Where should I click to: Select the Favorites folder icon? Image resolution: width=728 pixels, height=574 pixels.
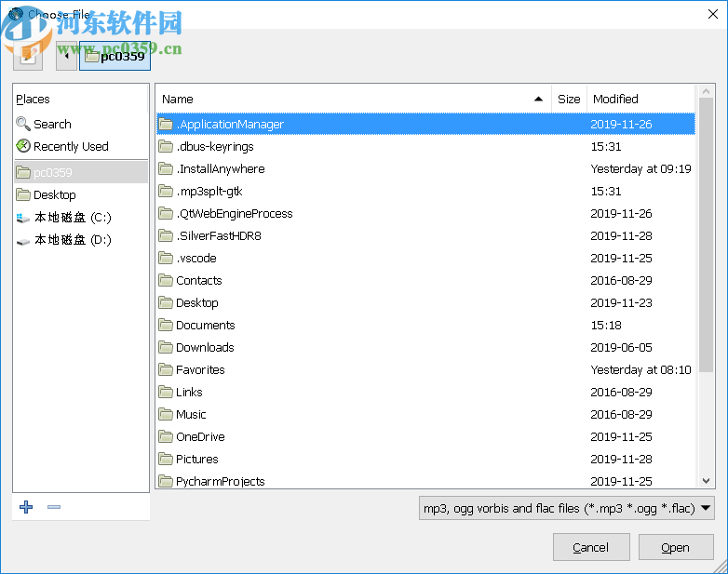(x=166, y=369)
